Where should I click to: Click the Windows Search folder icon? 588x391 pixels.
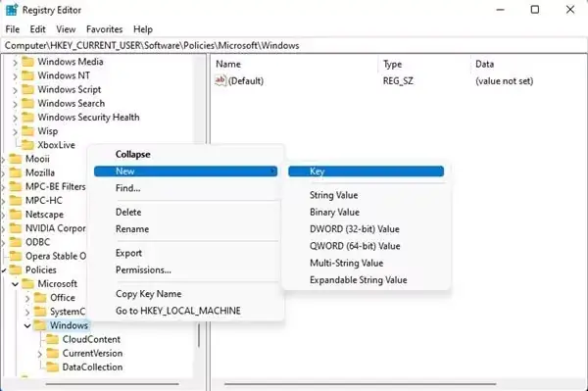tap(27, 103)
